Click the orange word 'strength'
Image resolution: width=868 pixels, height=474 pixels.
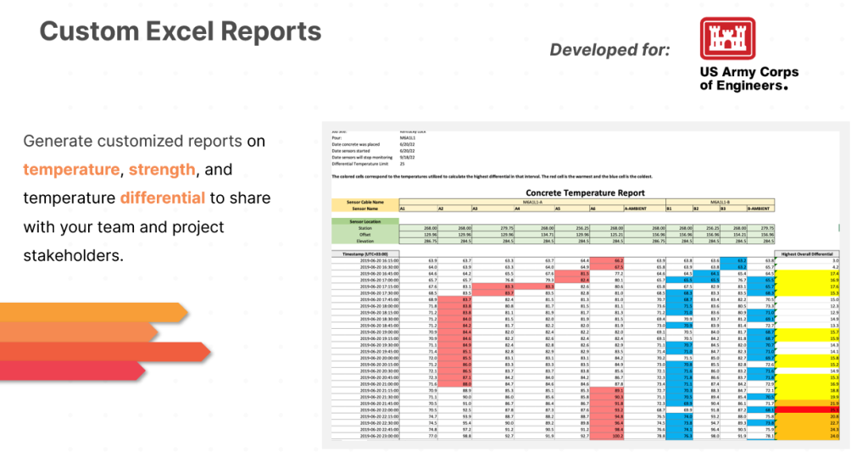tap(162, 170)
